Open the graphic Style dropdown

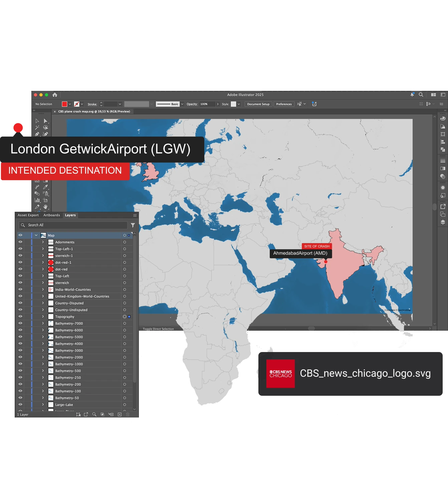pos(239,104)
